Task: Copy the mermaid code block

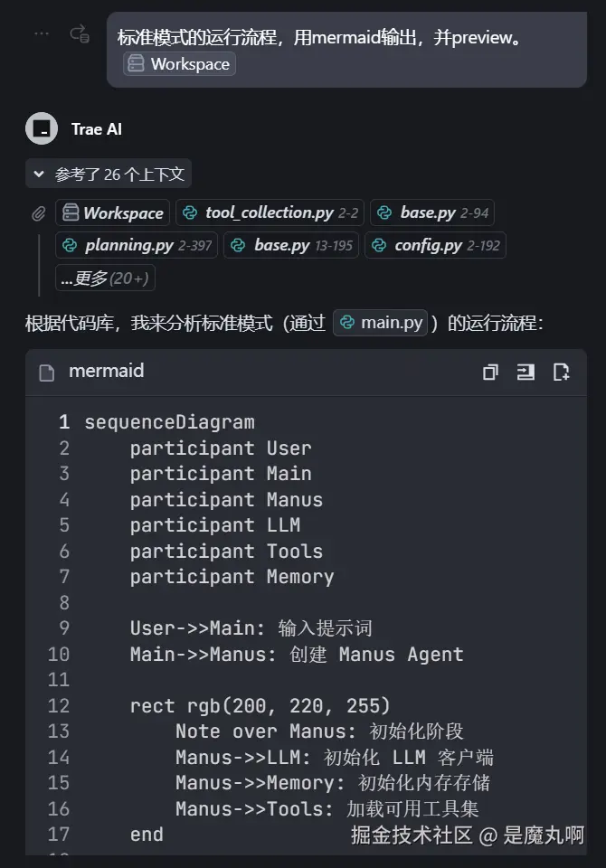Action: click(x=490, y=372)
